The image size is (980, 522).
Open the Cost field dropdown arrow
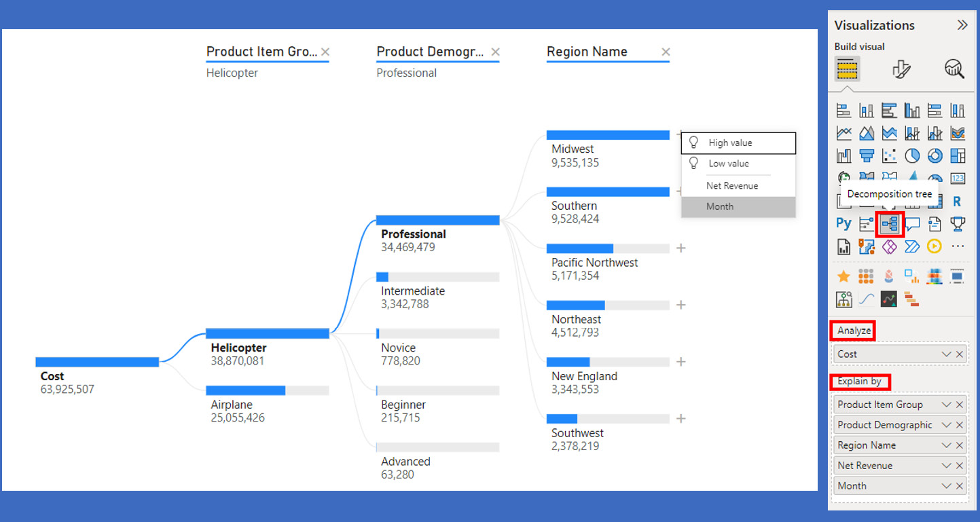click(x=946, y=354)
